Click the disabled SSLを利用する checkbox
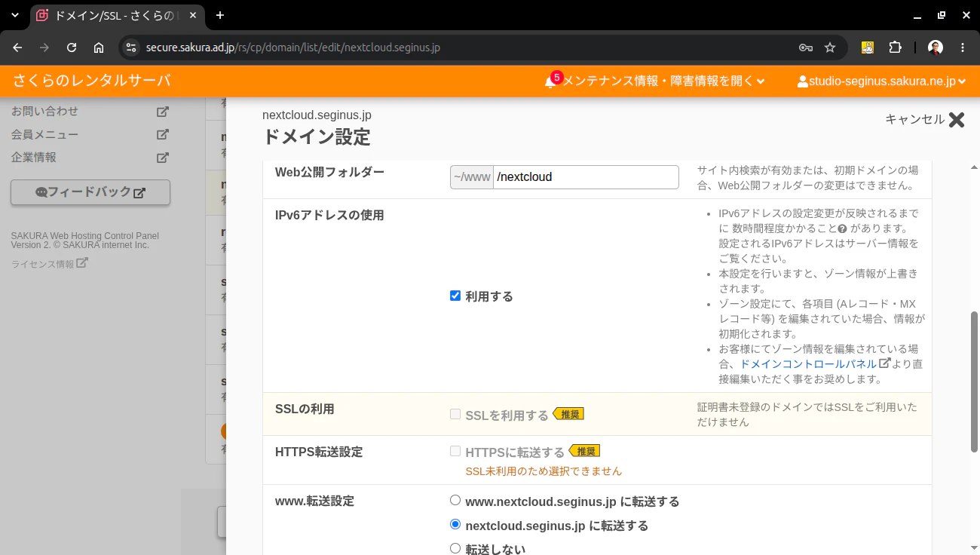The height and width of the screenshot is (555, 980). 455,414
